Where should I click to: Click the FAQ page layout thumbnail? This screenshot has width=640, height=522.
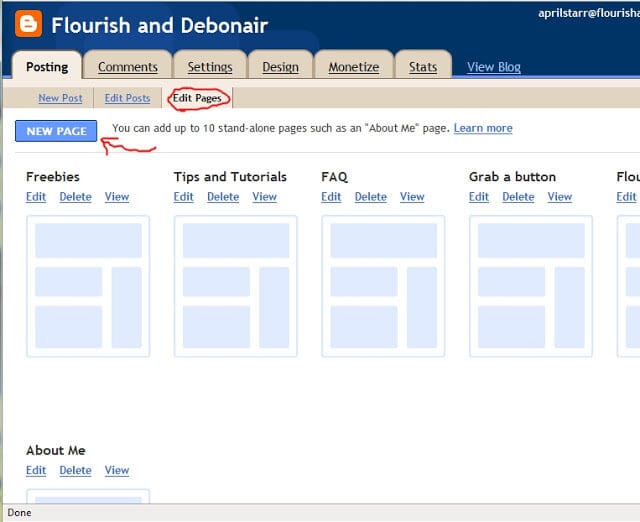pyautogui.click(x=383, y=286)
